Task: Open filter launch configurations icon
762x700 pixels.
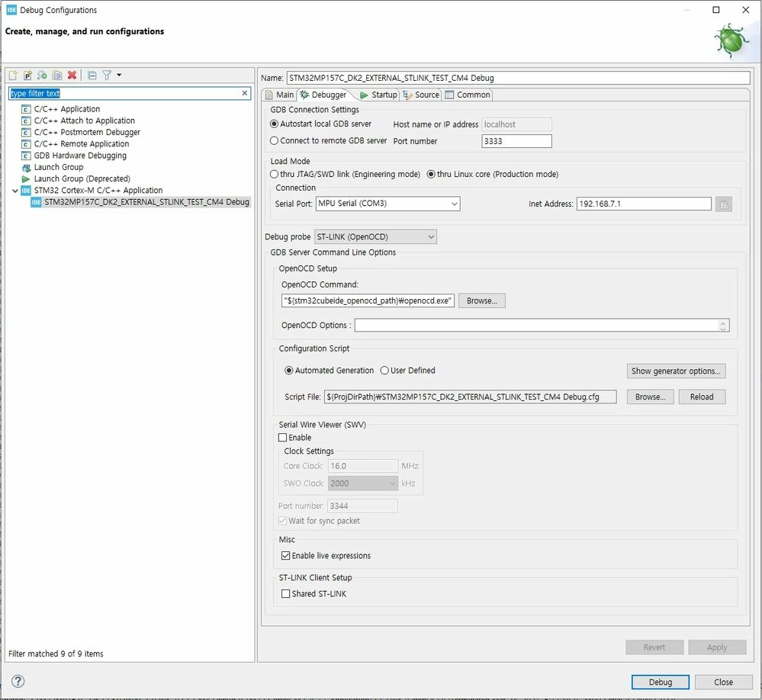Action: [x=107, y=75]
